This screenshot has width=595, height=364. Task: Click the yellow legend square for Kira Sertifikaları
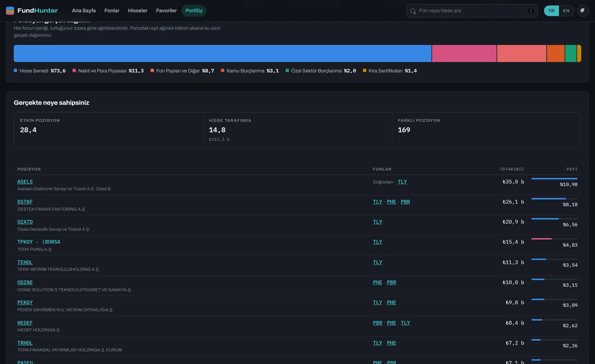pos(364,71)
